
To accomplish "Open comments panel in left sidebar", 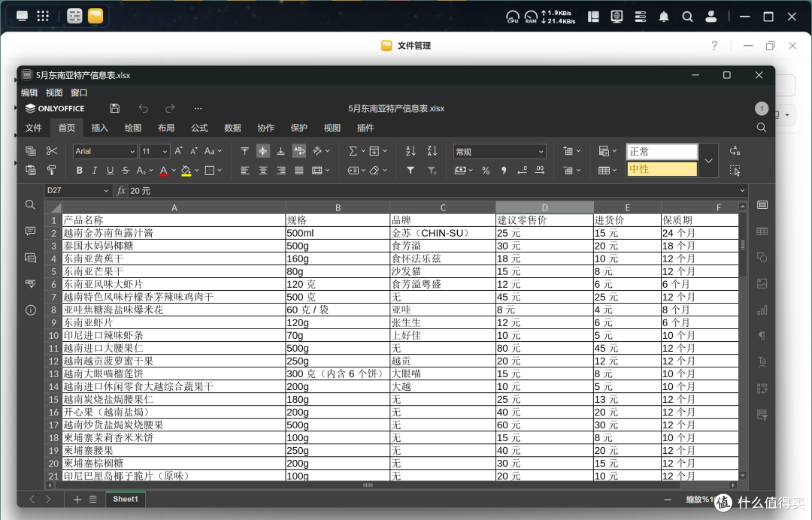I will click(x=31, y=231).
